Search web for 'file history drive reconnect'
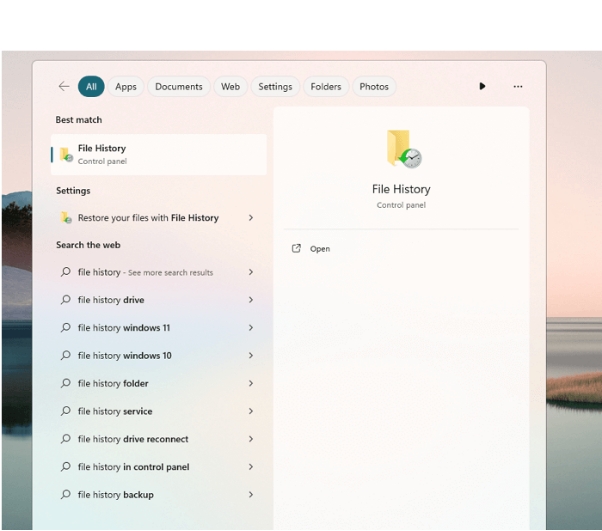602x531 pixels. coord(133,439)
